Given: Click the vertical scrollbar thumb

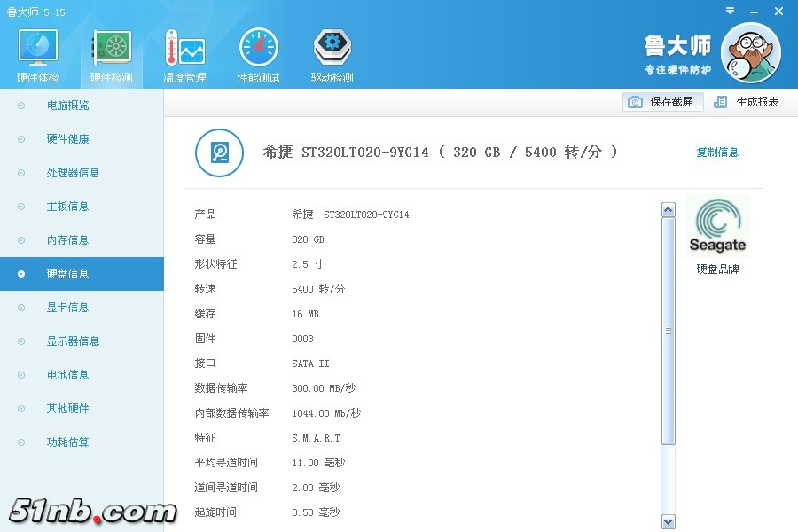Looking at the screenshot, I should 669,331.
